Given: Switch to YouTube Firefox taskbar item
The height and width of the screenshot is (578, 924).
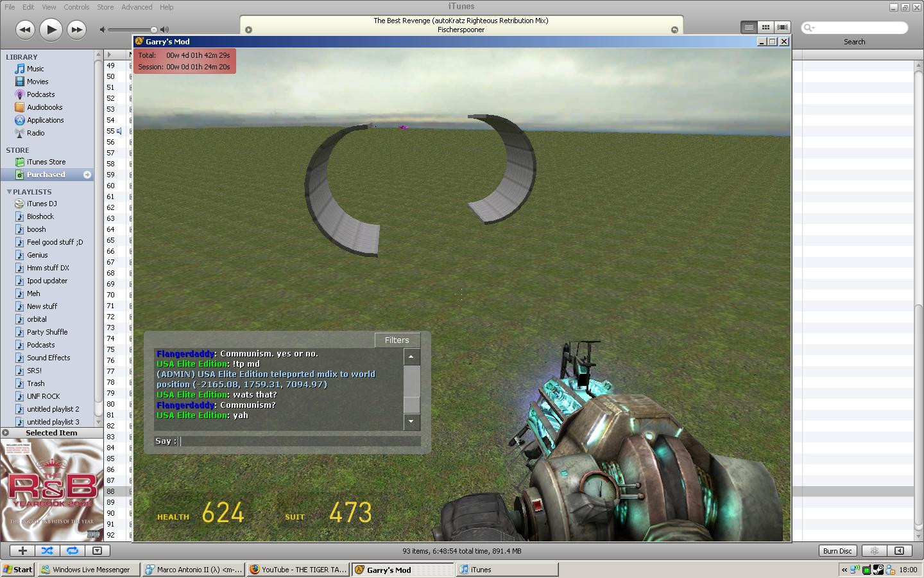Looking at the screenshot, I should click(x=298, y=570).
